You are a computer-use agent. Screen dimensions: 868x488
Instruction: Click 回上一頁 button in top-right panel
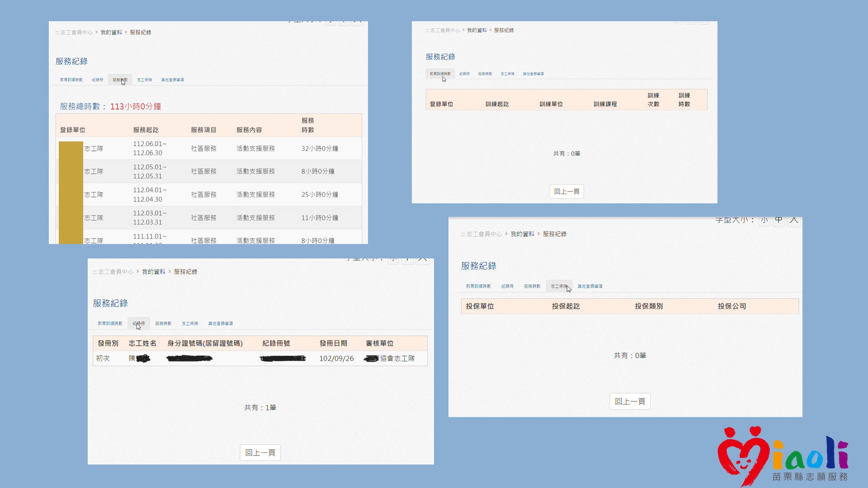pos(566,192)
